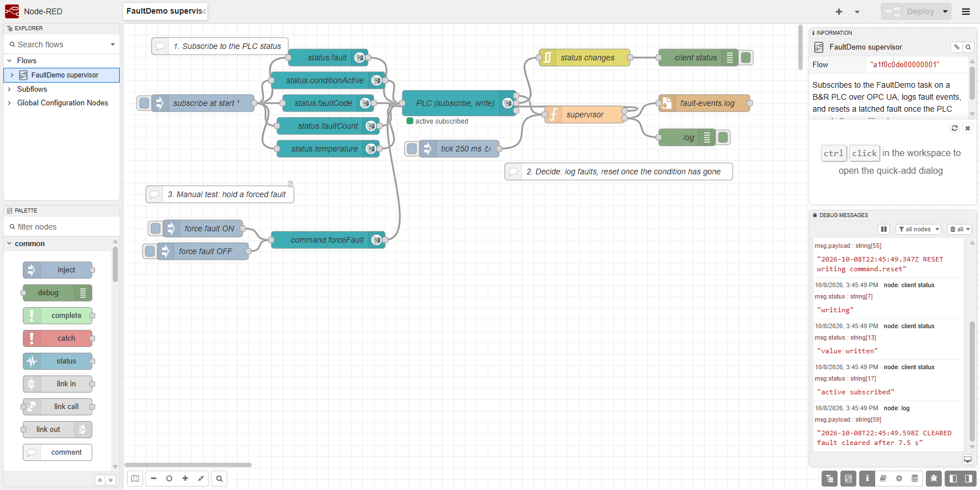Expand the Subflows tree section
This screenshot has width=980, height=490.
(9, 89)
